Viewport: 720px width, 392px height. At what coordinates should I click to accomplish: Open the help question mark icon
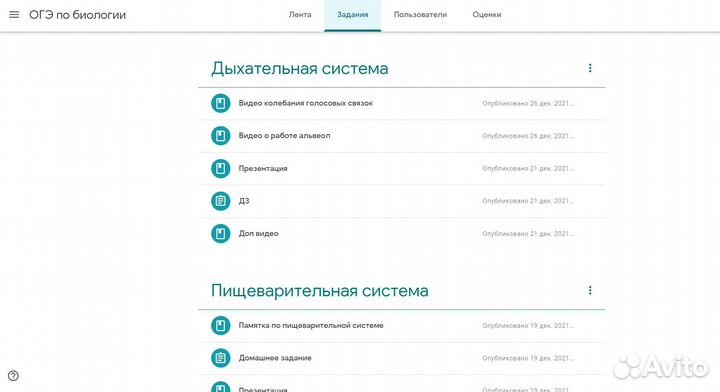(x=13, y=376)
